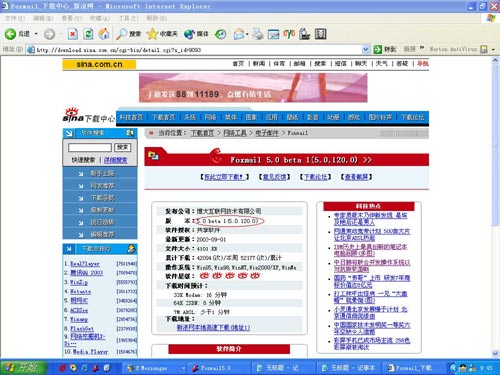
Task: Open the History clock toolbar icon
Action: (220, 34)
